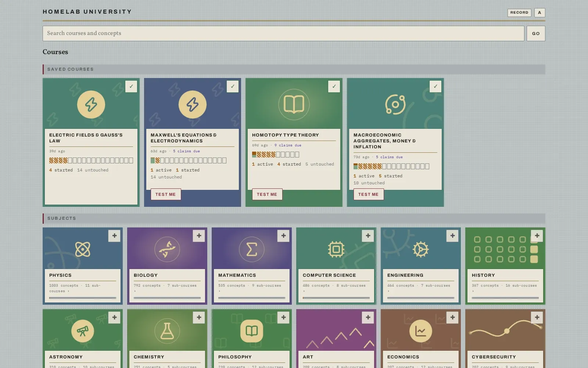The width and height of the screenshot is (588, 368).
Task: Uncheck saved mark on Macroeconomic Aggregates card
Action: coord(435,86)
